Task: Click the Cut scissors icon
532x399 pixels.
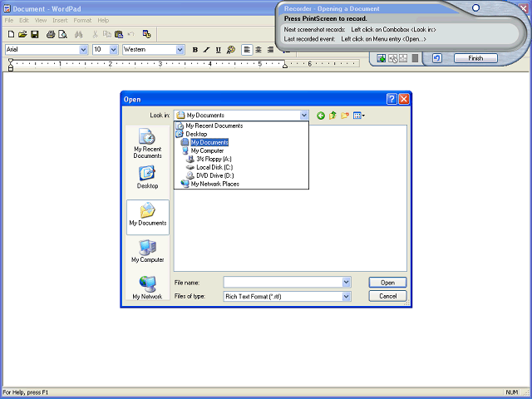Action: (96, 34)
